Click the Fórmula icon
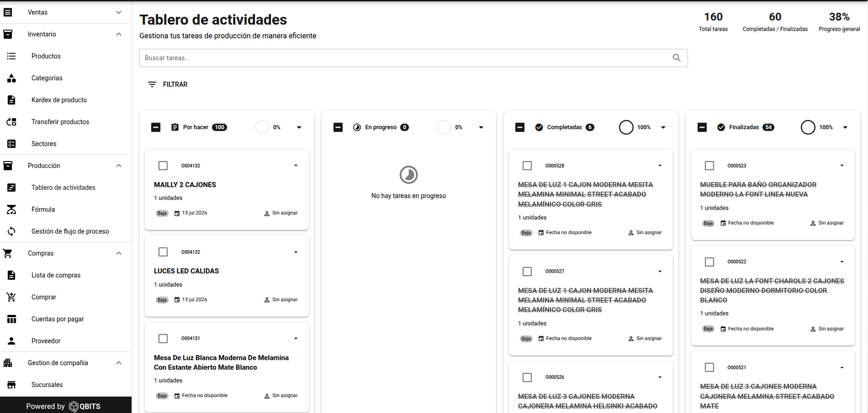The height and width of the screenshot is (413, 868). point(11,209)
